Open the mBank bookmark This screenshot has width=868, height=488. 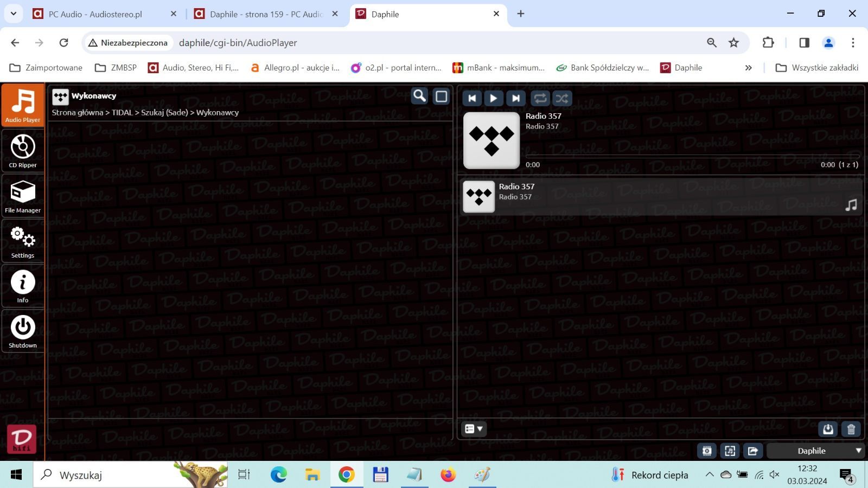pos(498,67)
